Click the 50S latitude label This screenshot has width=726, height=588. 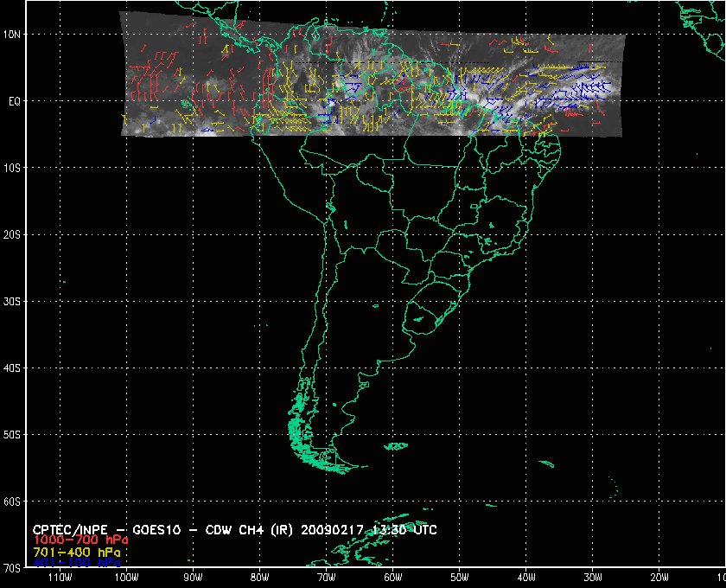[16, 435]
